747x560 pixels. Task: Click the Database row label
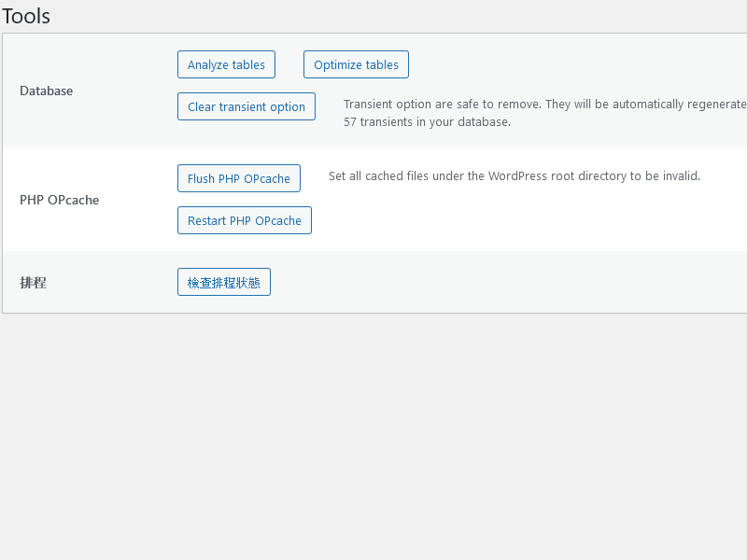46,91
